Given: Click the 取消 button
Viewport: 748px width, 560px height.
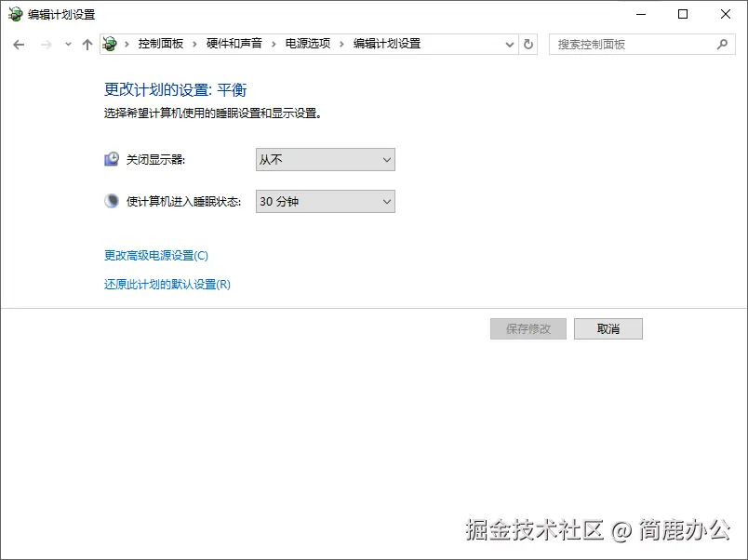Looking at the screenshot, I should 608,328.
